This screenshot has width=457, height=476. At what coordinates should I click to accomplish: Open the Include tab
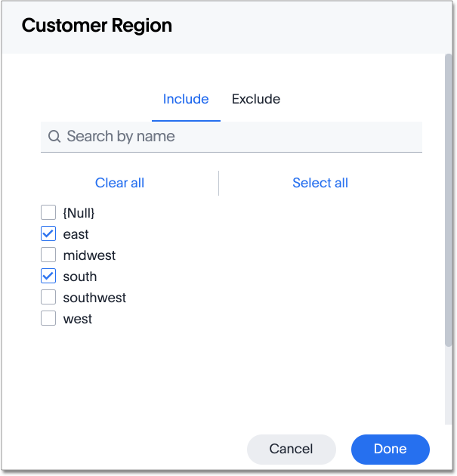pos(186,99)
